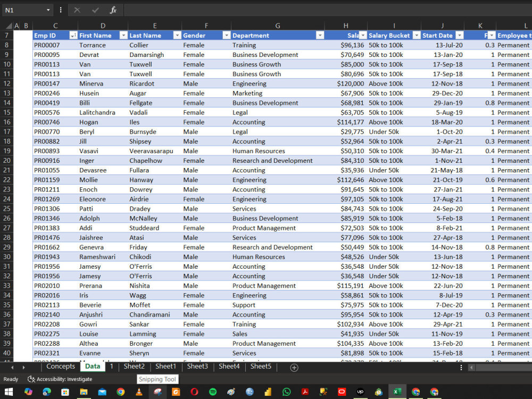Select the last name cell Chandiramani

(155, 314)
